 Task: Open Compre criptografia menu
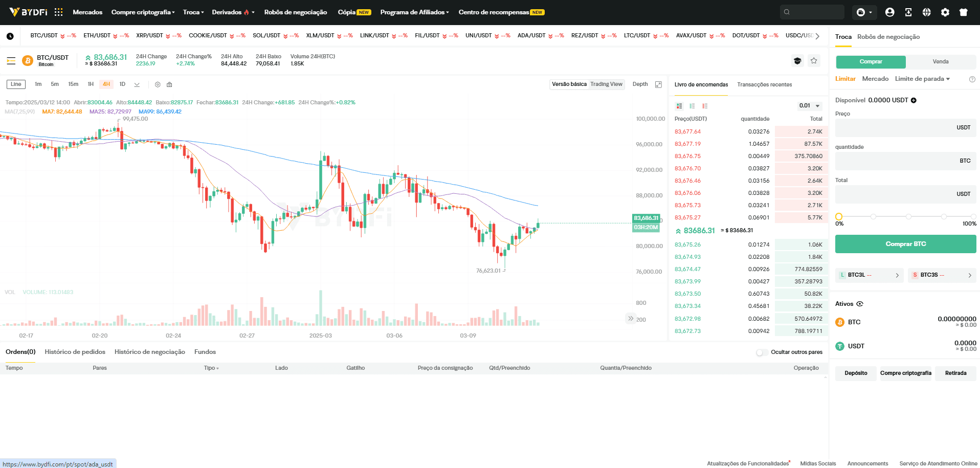coord(143,12)
